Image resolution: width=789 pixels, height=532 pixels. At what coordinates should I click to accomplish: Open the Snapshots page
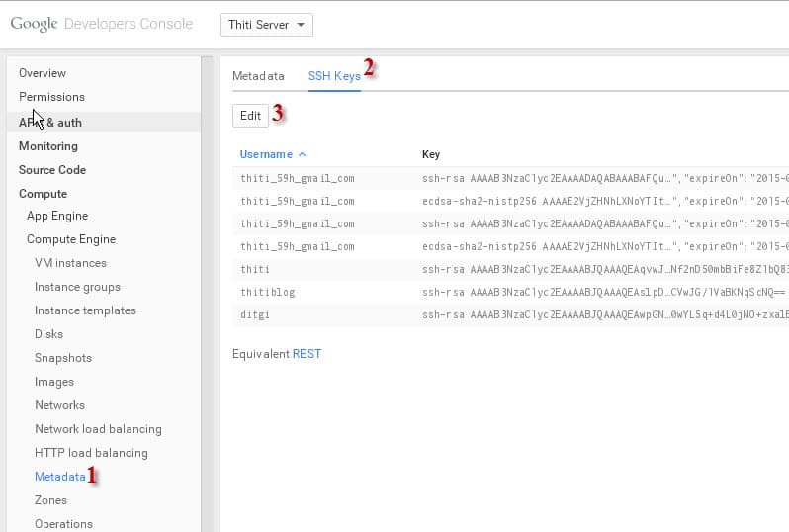tap(63, 358)
